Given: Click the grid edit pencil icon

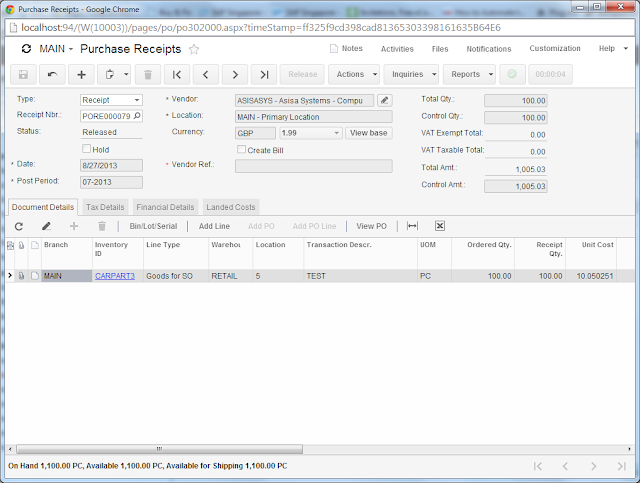Looking at the screenshot, I should coord(46,226).
